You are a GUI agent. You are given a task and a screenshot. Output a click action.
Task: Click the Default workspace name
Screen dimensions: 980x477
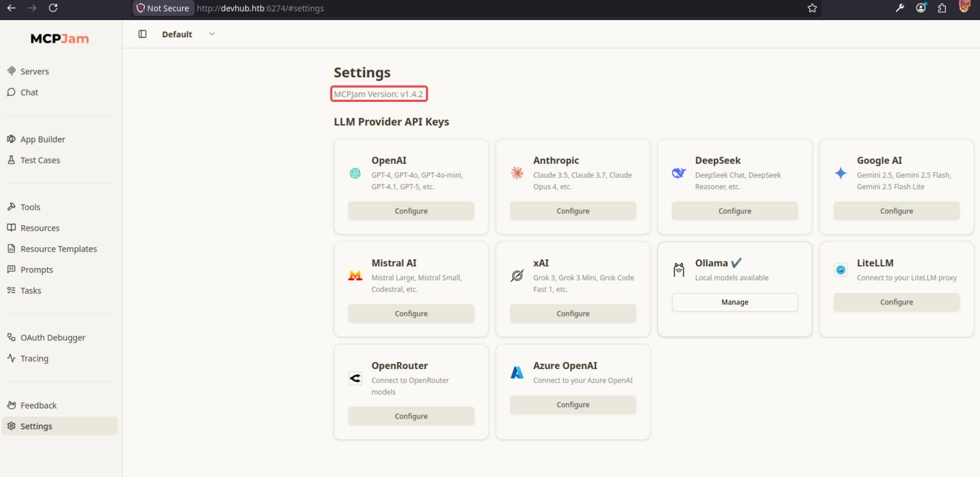(177, 34)
